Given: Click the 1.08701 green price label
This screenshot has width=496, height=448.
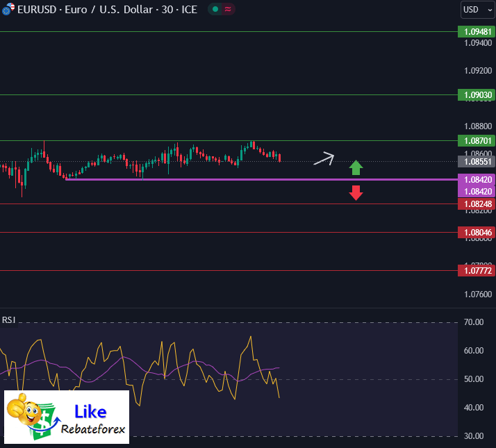Looking at the screenshot, I should click(477, 140).
